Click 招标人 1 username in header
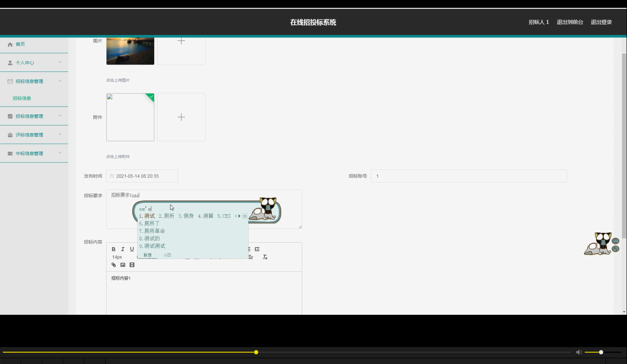The width and height of the screenshot is (627, 364). tap(539, 22)
